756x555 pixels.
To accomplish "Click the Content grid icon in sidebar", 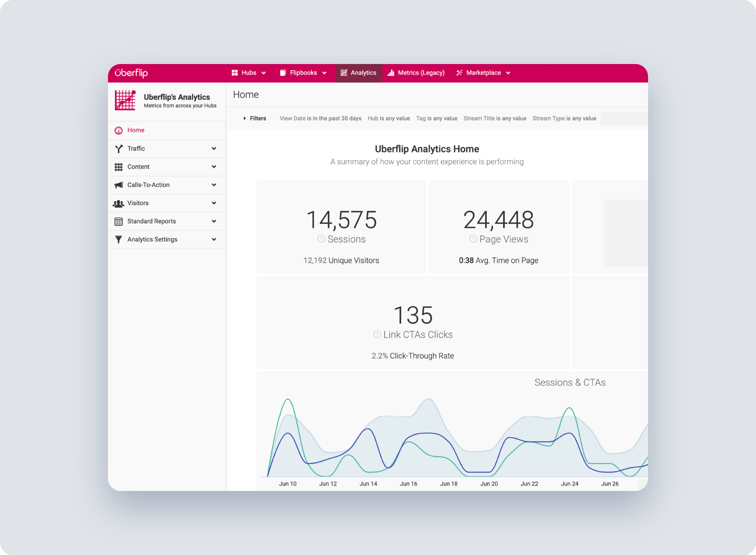I will [118, 166].
